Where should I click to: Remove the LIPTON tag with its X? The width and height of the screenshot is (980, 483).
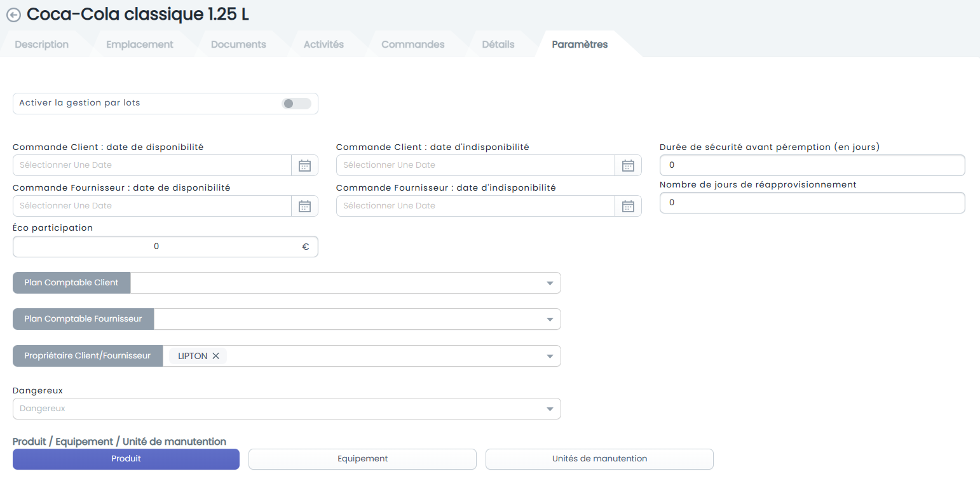(215, 356)
